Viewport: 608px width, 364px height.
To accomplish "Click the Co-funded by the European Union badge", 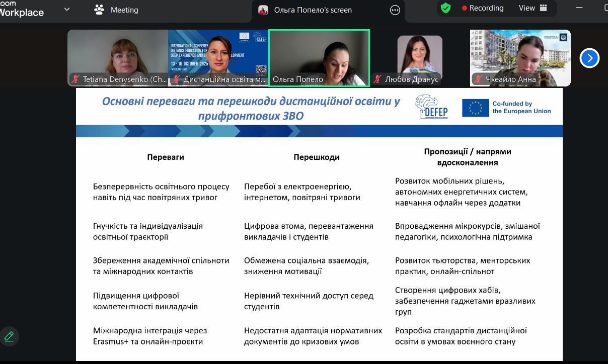I will 506,108.
